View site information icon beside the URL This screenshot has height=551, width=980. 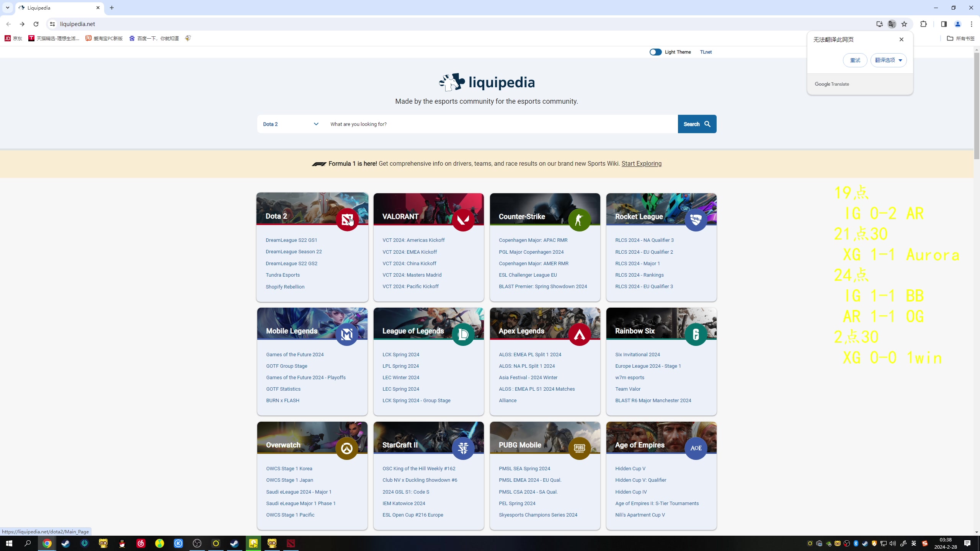52,24
